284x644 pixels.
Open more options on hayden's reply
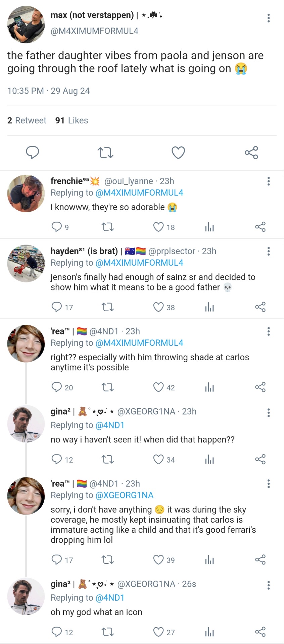tap(268, 252)
